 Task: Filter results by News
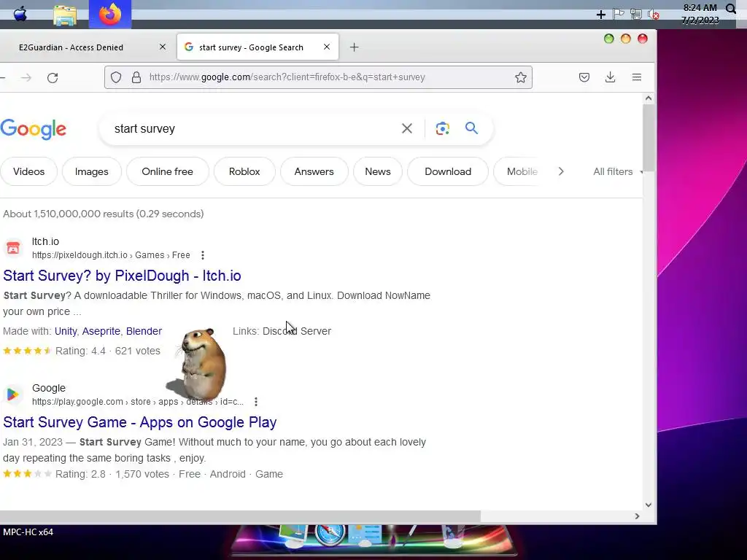378,171
